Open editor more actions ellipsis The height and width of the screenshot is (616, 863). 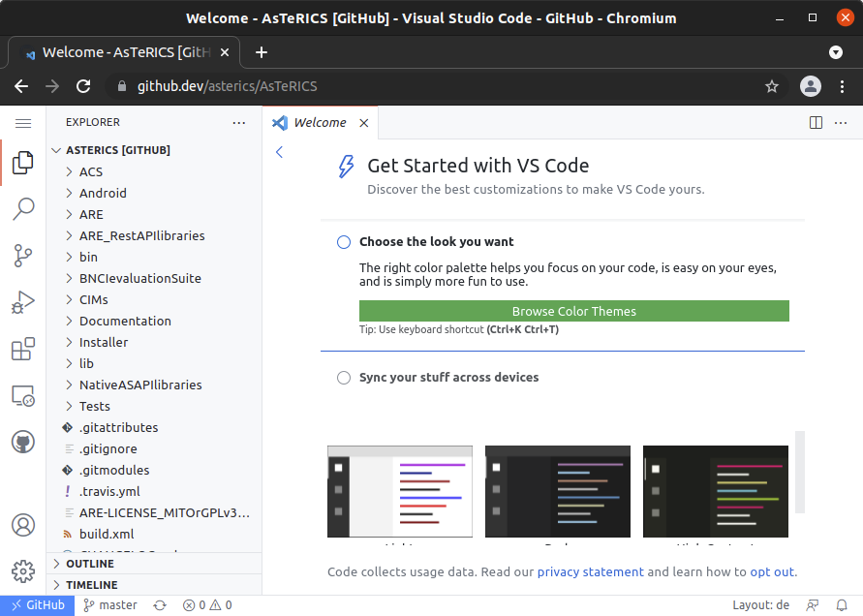click(841, 123)
